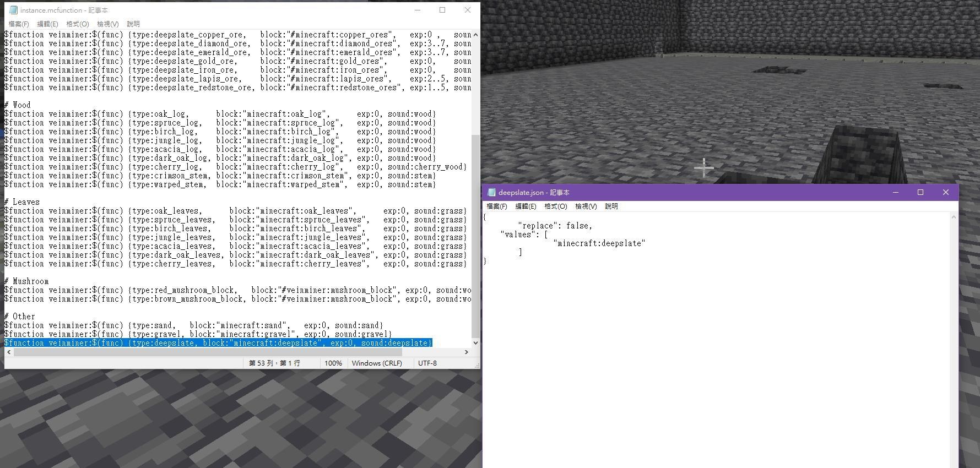The height and width of the screenshot is (468, 980).
Task: Click the 100% zoom status bar entry
Action: click(333, 363)
